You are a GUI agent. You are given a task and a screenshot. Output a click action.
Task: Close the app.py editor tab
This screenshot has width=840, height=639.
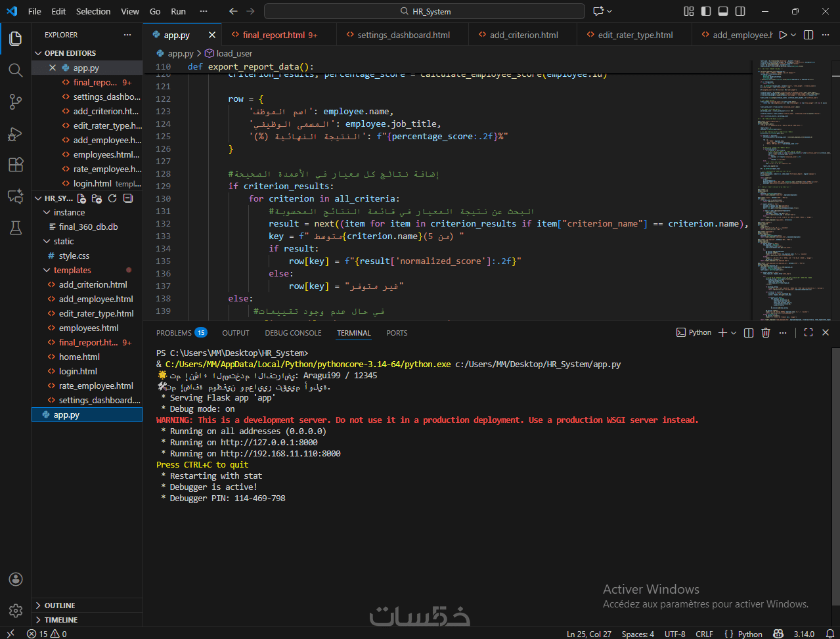pos(212,35)
